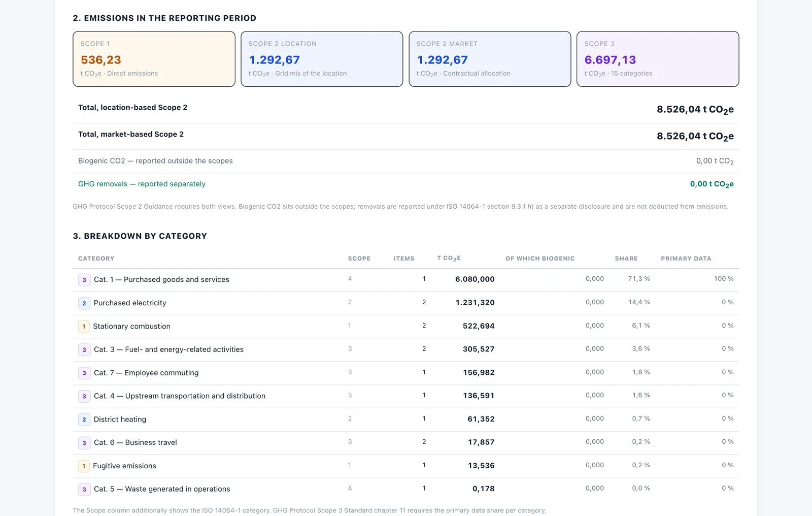Click the scope badge beside Cat. 4 Upstream transportation
The height and width of the screenshot is (516, 812).
click(x=84, y=396)
